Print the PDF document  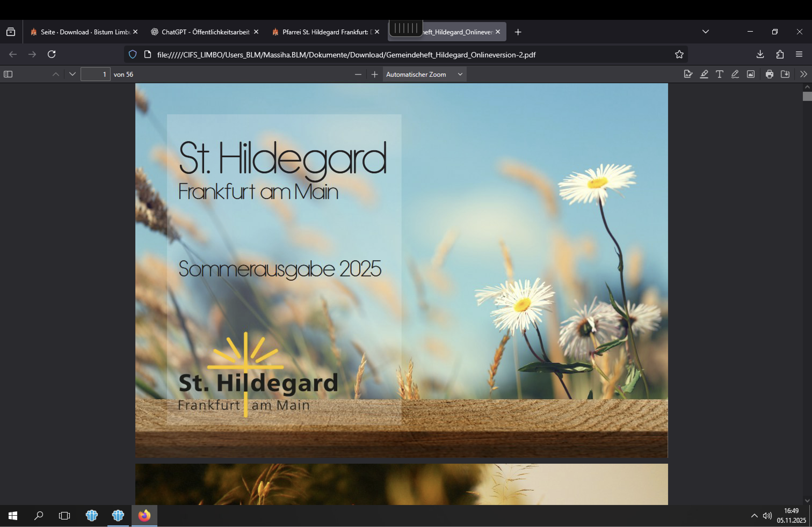[x=769, y=74]
